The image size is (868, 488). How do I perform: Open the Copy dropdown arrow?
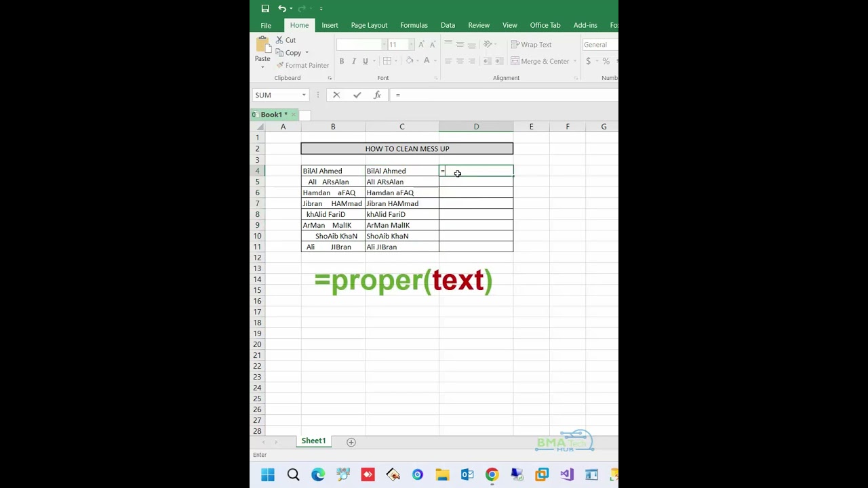307,53
